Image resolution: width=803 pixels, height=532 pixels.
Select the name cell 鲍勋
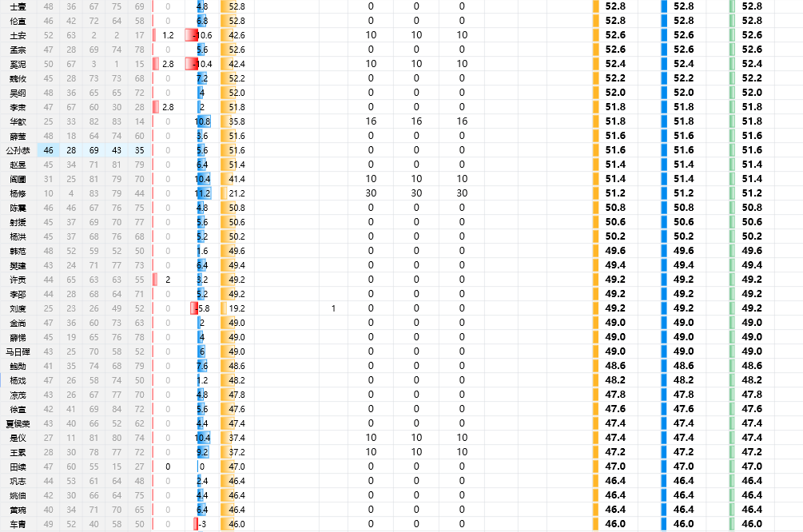coord(18,366)
